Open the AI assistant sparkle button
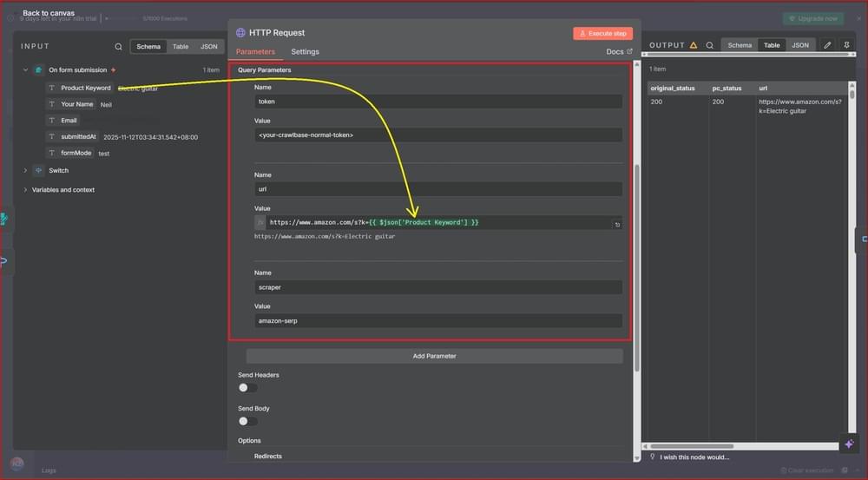The width and height of the screenshot is (868, 480). [849, 444]
